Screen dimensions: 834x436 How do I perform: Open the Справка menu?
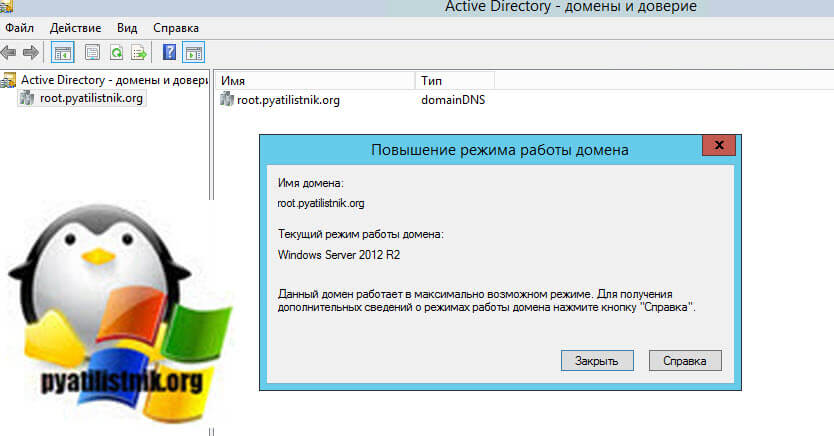pos(176,28)
